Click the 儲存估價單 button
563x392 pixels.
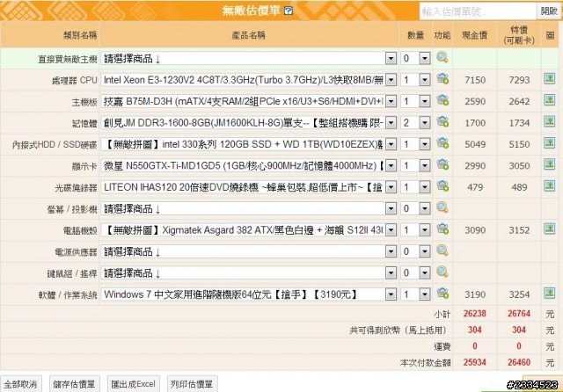(74, 384)
